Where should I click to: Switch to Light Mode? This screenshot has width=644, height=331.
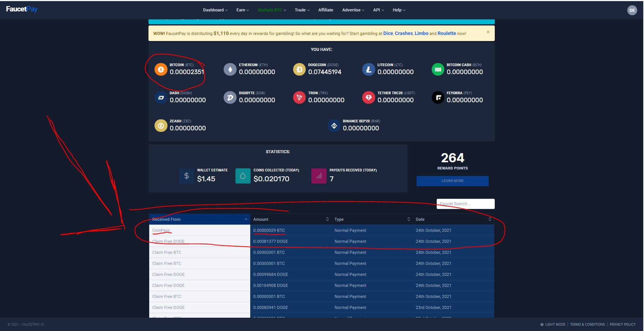553,325
